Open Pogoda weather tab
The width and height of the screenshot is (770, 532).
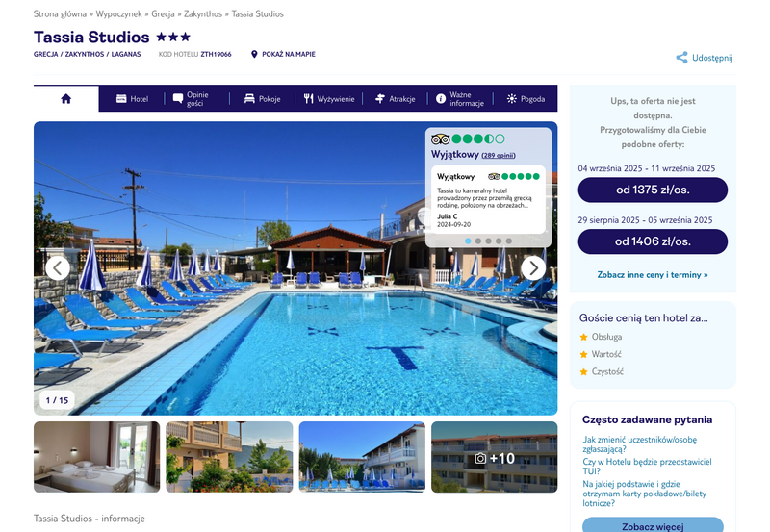point(526,99)
